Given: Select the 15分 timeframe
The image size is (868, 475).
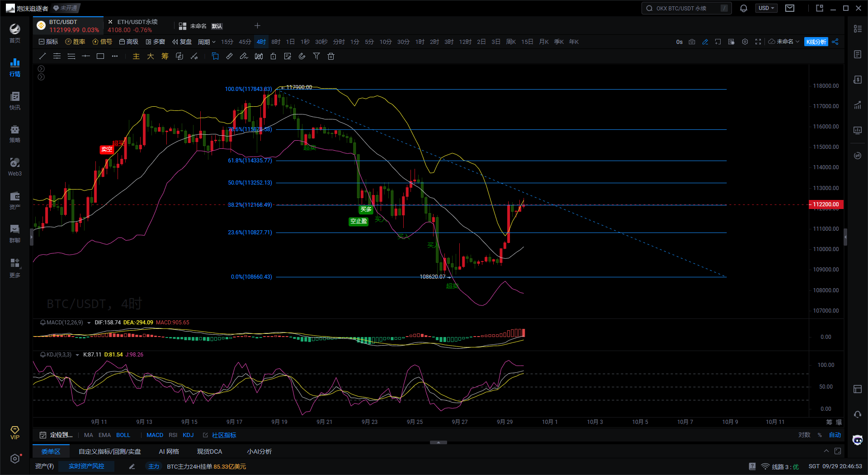Looking at the screenshot, I should tap(227, 42).
